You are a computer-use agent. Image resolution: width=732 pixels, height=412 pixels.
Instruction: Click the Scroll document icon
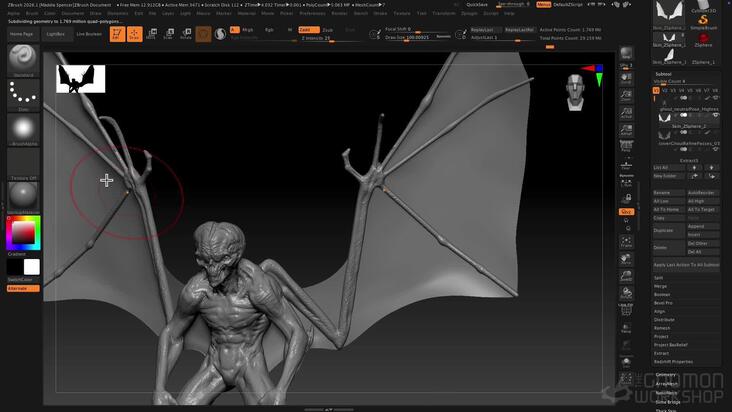coord(626,78)
